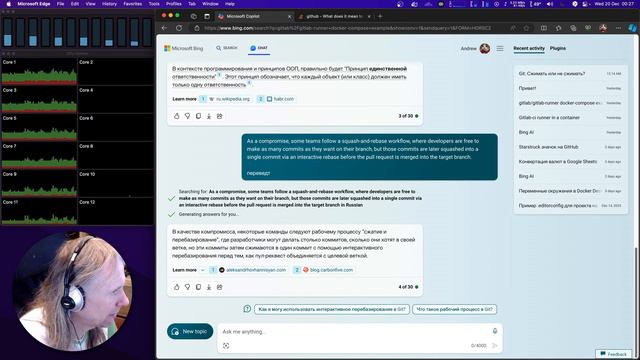
Task: Open the Andrew account avatar in Bing
Action: (484, 49)
